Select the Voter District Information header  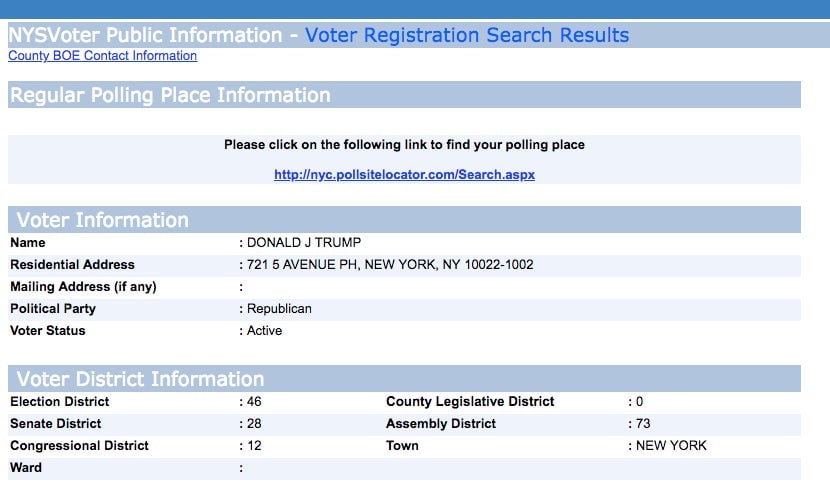tap(404, 379)
